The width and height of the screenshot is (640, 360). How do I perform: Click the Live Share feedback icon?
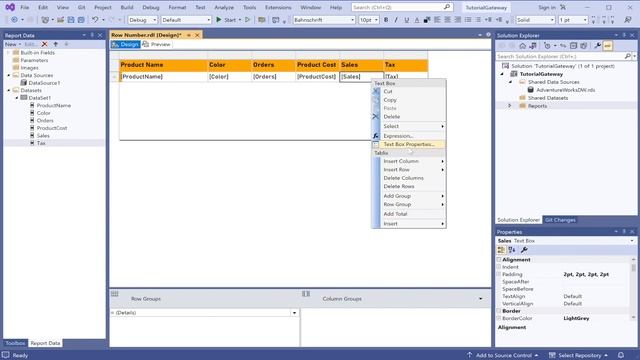(627, 20)
